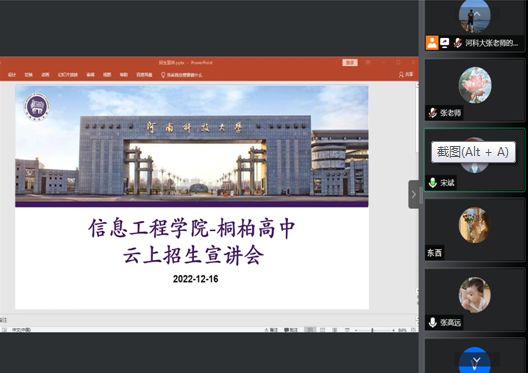This screenshot has height=373, width=528.
Task: Click the participant name 张高远
Action: [x=450, y=323]
